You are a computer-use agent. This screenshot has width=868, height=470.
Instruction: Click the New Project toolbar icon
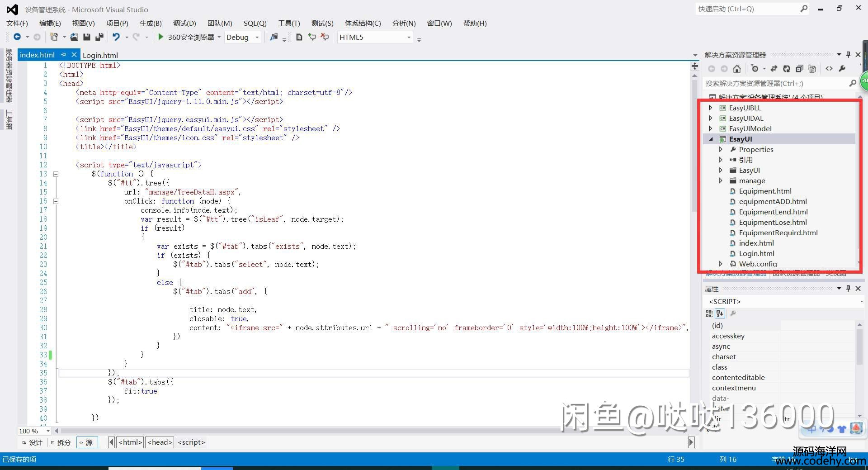[54, 37]
